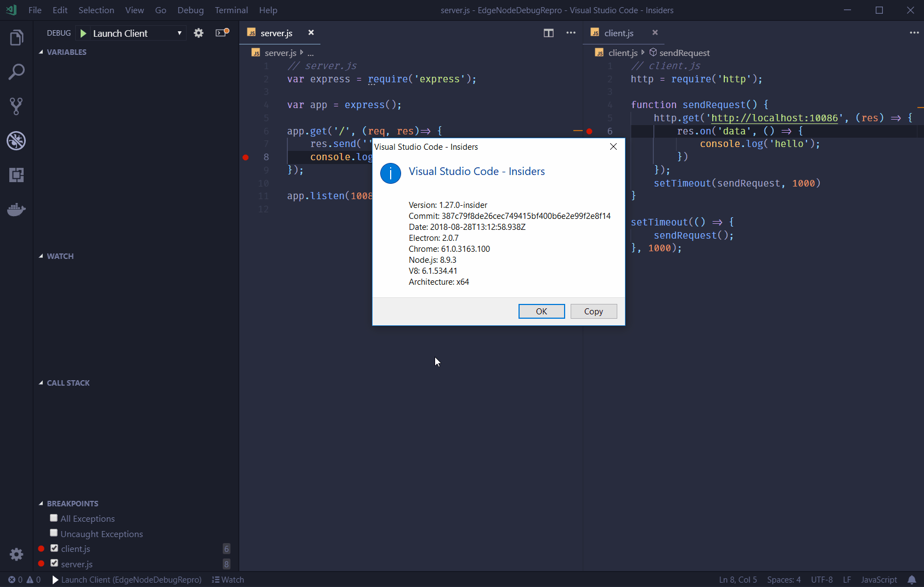This screenshot has width=924, height=587.
Task: Click Copy in the version info dialog
Action: [593, 311]
